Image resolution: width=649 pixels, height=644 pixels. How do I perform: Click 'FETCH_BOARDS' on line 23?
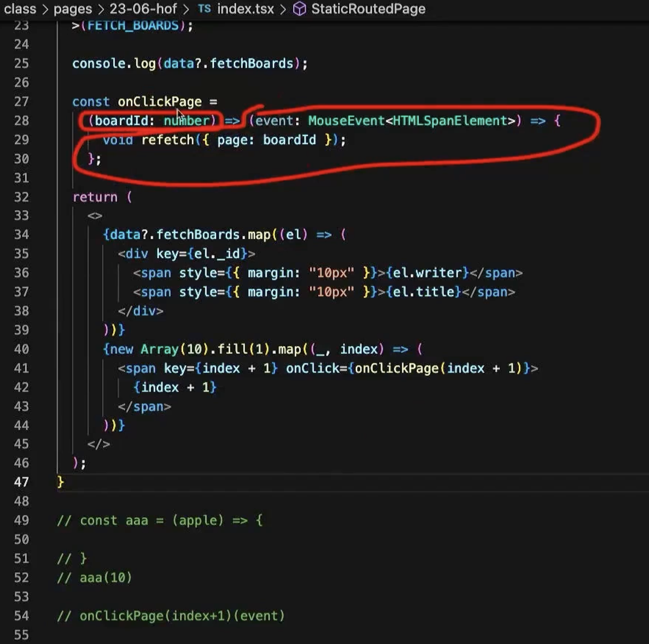pyautogui.click(x=133, y=25)
